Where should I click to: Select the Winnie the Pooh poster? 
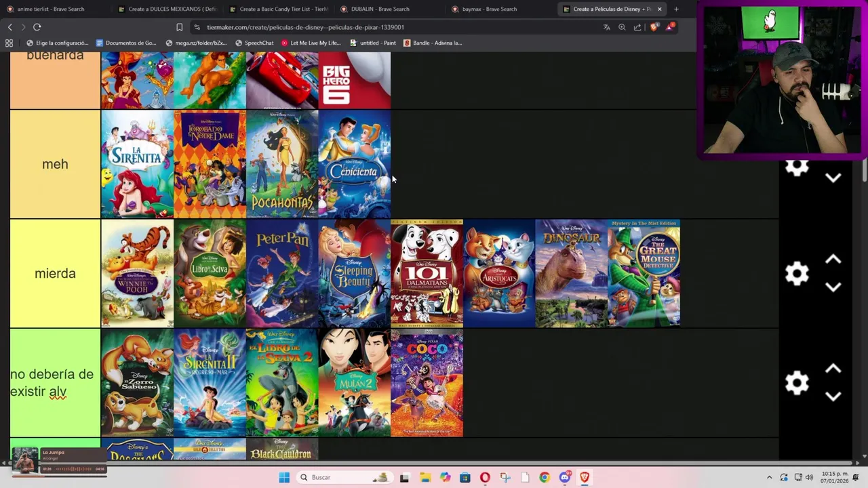pos(137,273)
